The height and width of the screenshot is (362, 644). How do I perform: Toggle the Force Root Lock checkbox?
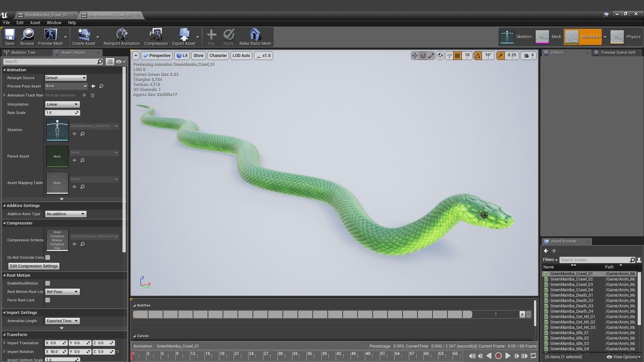[48, 300]
